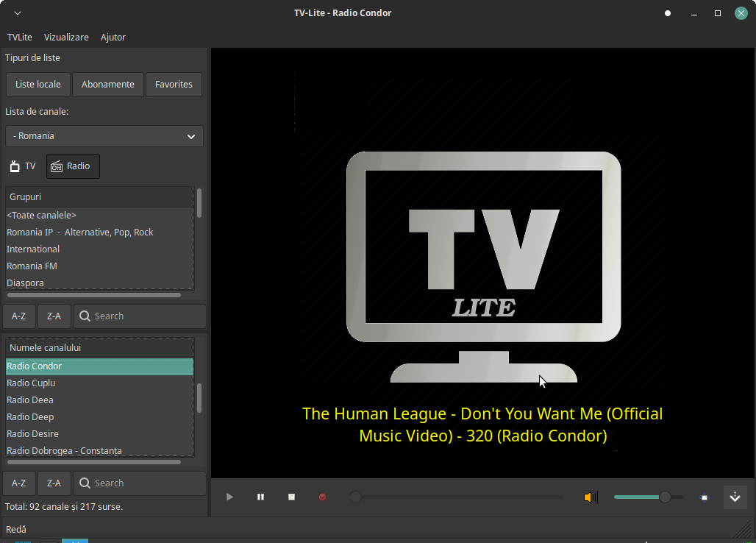756x543 pixels.
Task: Pause the Radio Condor stream
Action: tap(260, 497)
